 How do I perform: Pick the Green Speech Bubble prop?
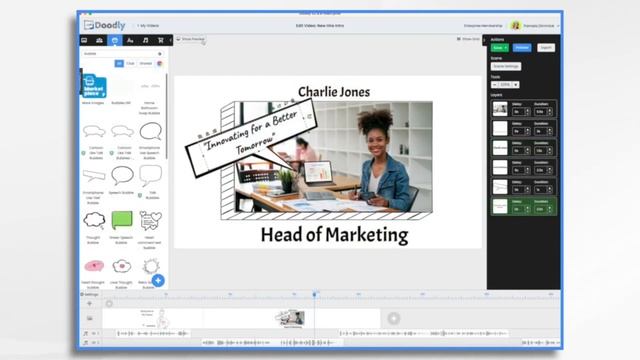coord(122,220)
